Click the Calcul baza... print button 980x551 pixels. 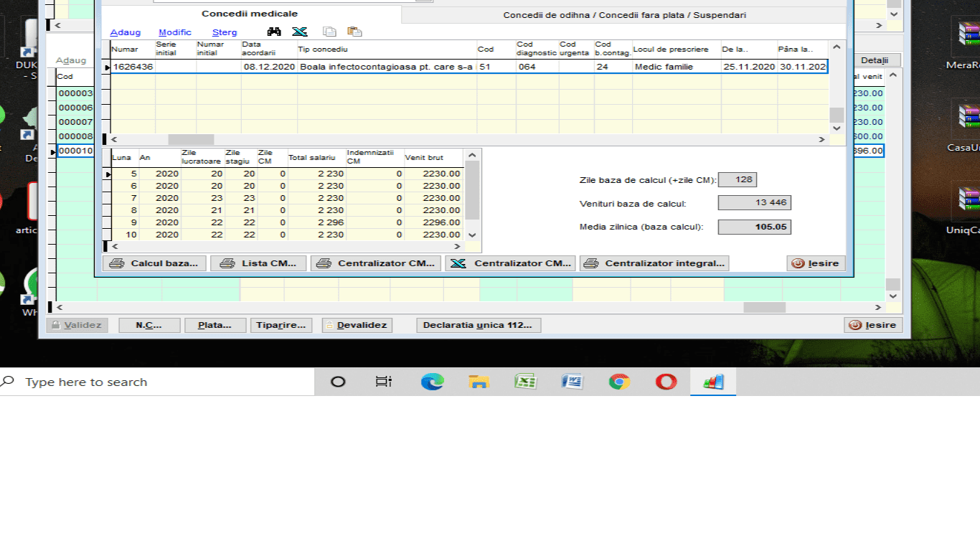(x=154, y=263)
